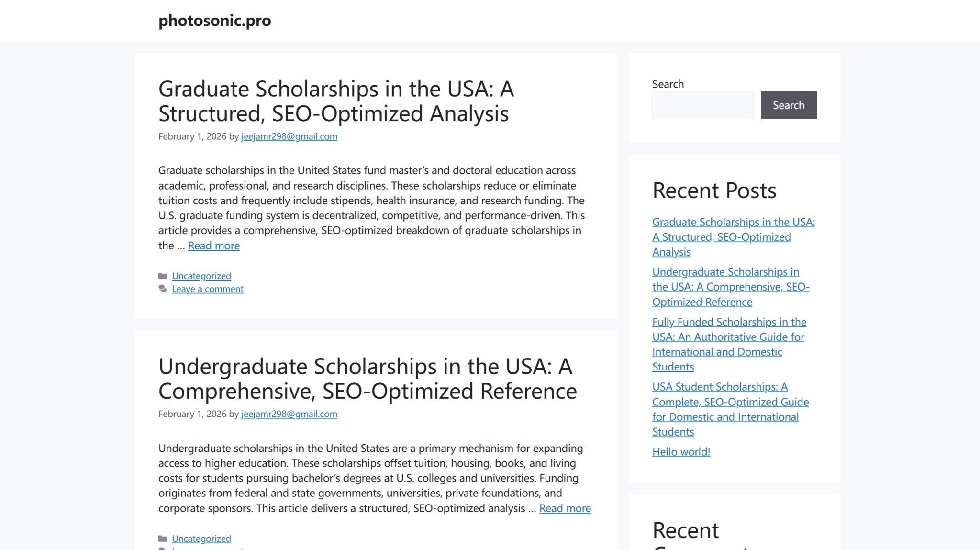980x550 pixels.
Task: Open Uncategorized category under Graduate Scholarships post
Action: pos(201,276)
